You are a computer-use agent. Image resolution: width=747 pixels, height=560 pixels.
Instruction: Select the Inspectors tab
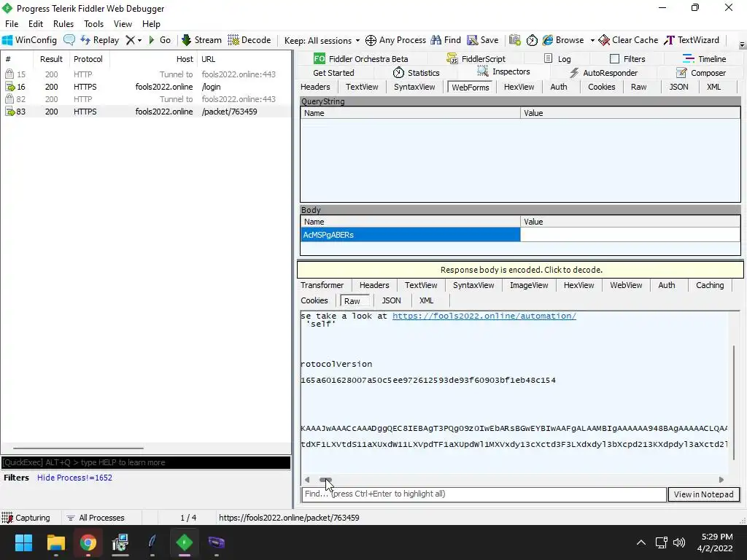pos(503,71)
